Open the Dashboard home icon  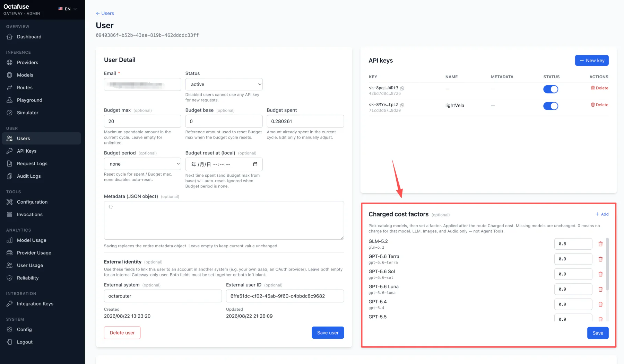[x=10, y=37]
